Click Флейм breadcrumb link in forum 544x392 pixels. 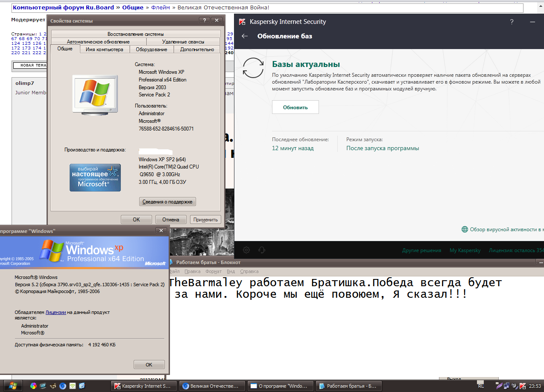tap(161, 8)
